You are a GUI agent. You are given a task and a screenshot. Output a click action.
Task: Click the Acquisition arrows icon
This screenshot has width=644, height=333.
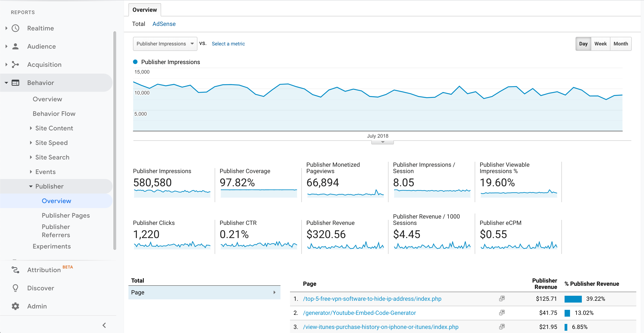point(15,65)
